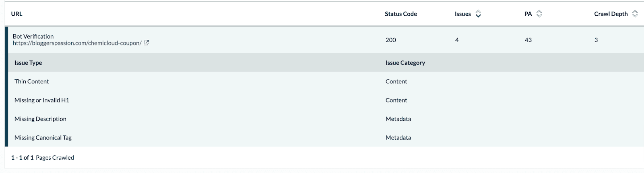Click the PA value 43
644x173 pixels.
tap(528, 40)
